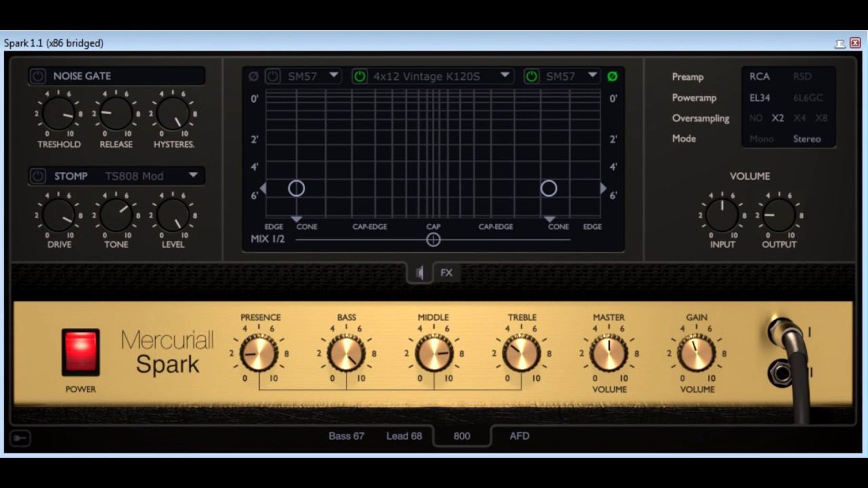The width and height of the screenshot is (868, 488).
Task: Toggle the left mic phase invert icon
Action: click(x=254, y=77)
